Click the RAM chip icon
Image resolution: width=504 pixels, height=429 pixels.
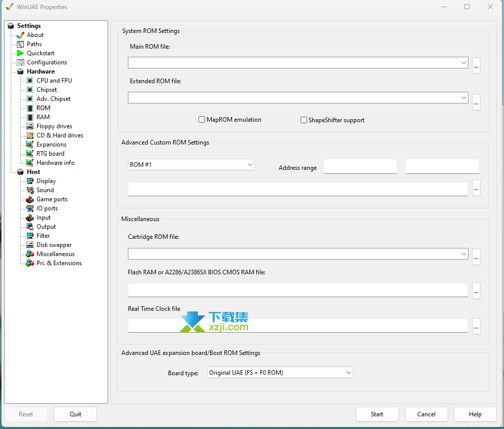pos(30,117)
